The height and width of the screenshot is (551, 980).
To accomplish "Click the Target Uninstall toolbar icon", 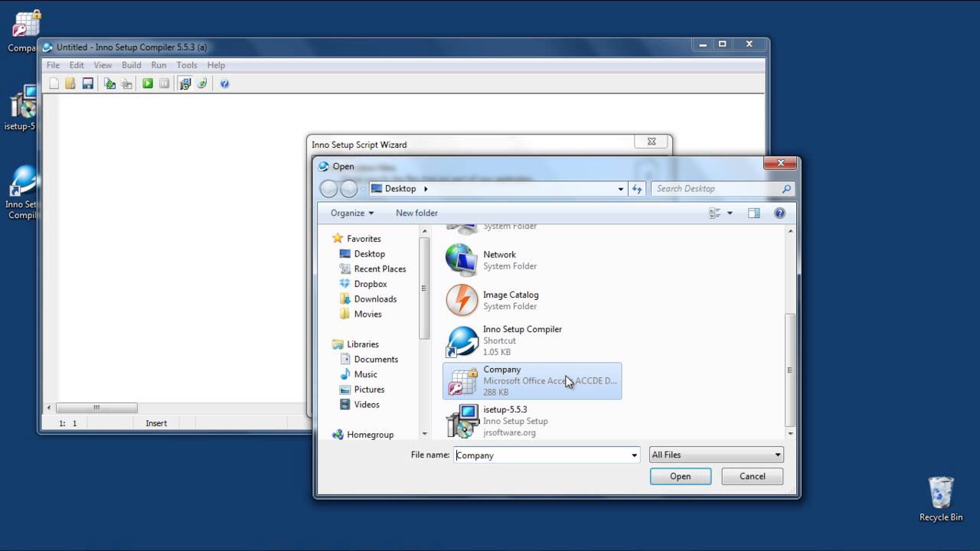I will pos(202,83).
